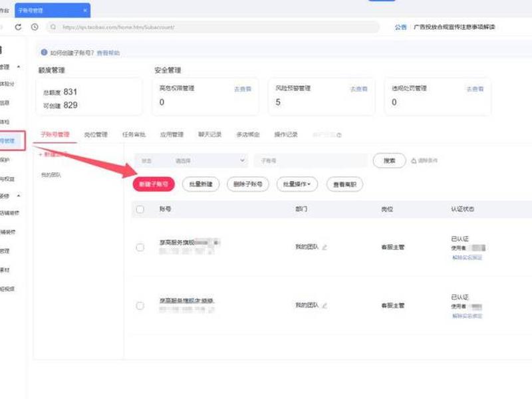Click edit icon under second account name
Viewport: 532px width, 399px height.
211,310
